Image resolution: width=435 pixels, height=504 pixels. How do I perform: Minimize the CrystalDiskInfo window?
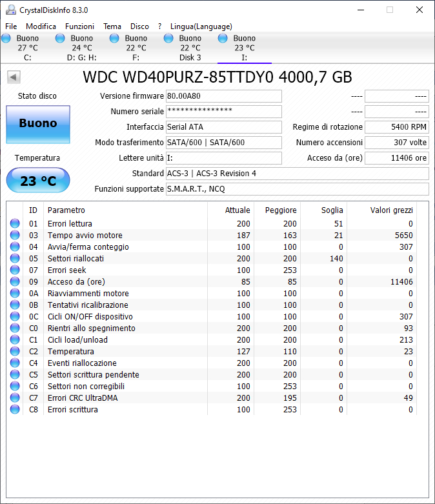[x=361, y=10]
